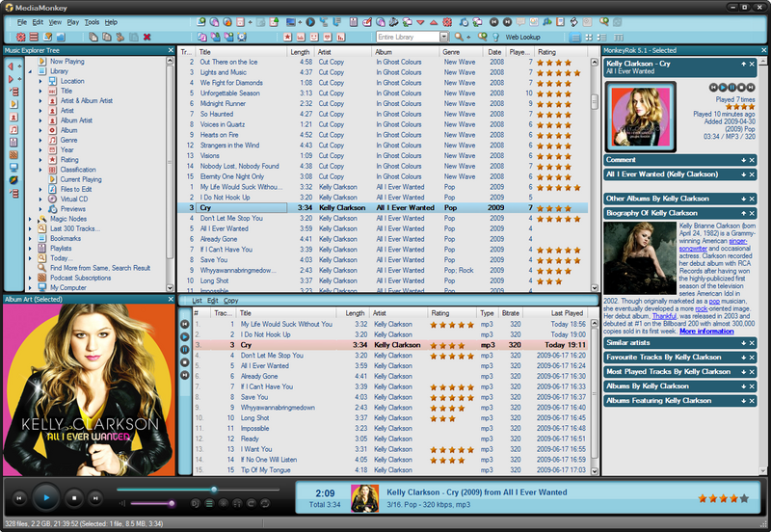The width and height of the screenshot is (771, 532).
Task: Open the Play menu
Action: [73, 22]
